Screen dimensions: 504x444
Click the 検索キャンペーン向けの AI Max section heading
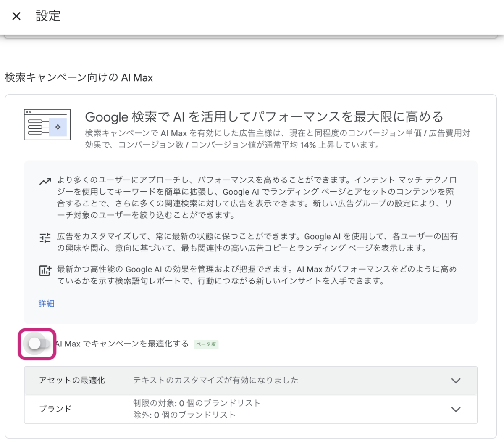(79, 78)
